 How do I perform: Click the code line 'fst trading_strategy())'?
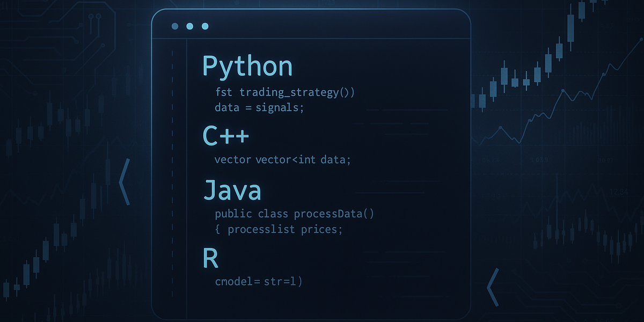pos(284,92)
